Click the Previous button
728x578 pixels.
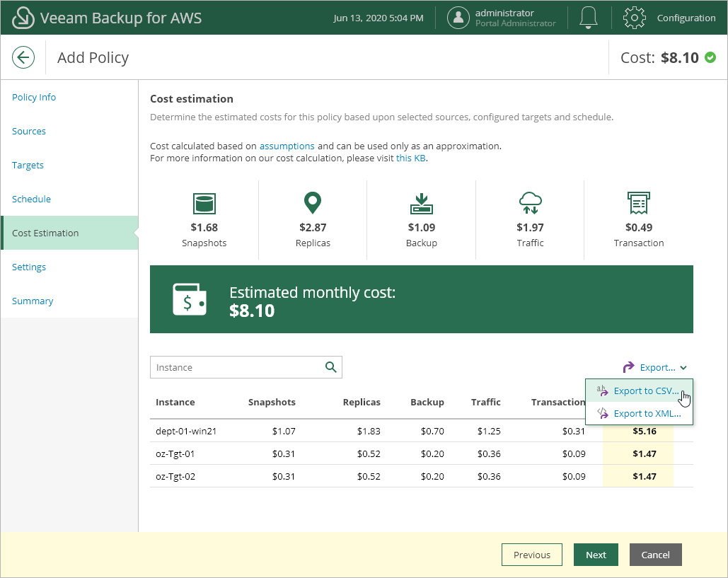[531, 555]
